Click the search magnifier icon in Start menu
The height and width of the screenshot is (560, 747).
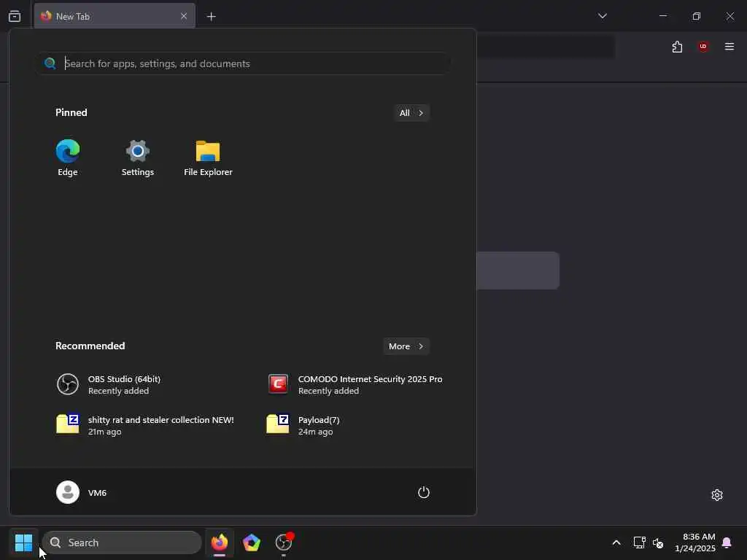(x=50, y=63)
